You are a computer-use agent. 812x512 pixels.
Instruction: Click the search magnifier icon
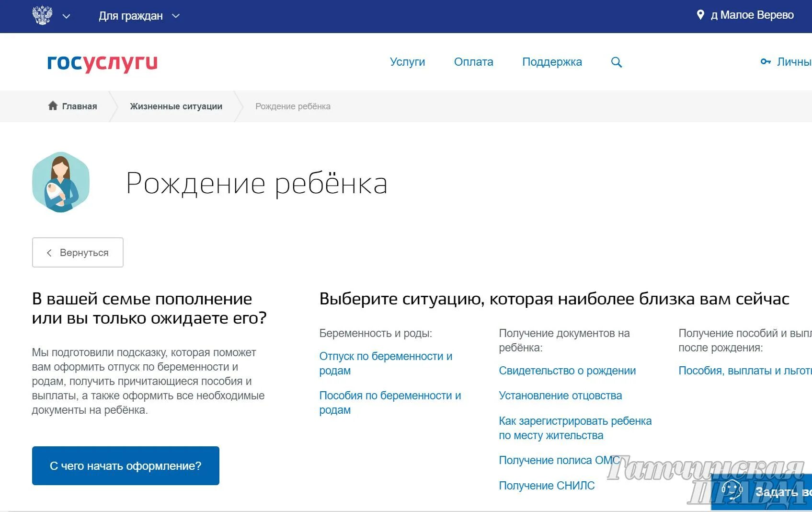click(617, 62)
